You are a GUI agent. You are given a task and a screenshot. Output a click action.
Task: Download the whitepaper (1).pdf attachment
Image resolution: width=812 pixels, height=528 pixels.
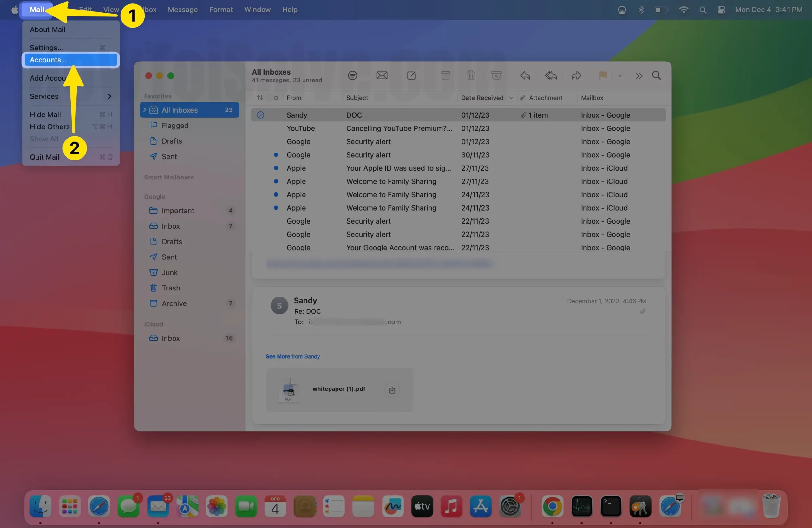coord(392,389)
